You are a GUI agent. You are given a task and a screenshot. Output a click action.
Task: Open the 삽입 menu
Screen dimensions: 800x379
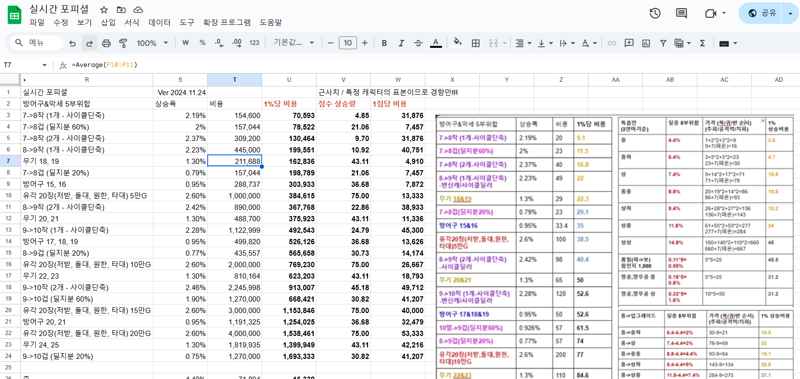coord(108,22)
